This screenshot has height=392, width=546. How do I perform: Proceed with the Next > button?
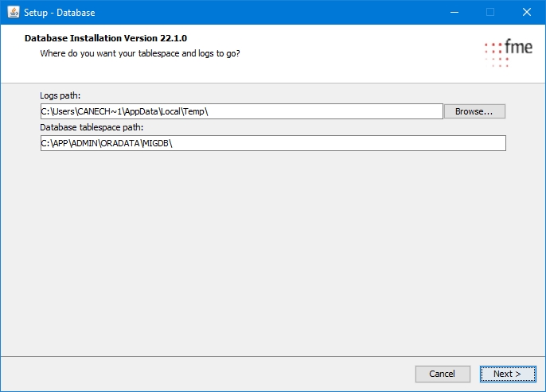(507, 374)
